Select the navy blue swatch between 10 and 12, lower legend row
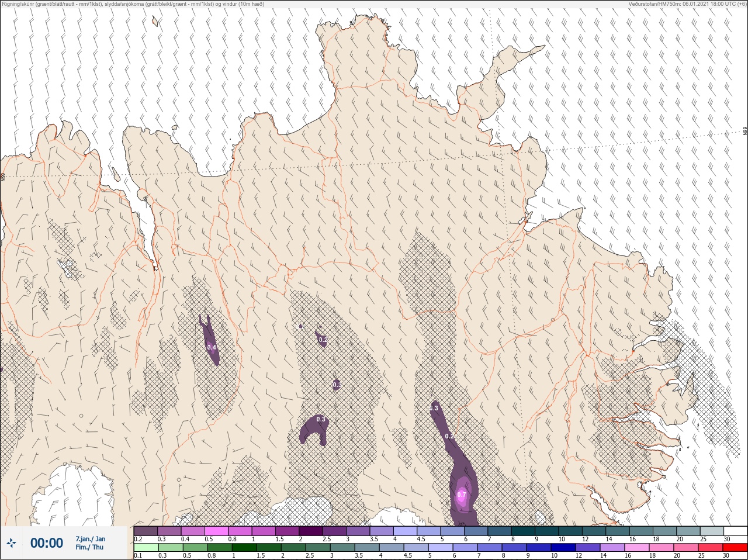The width and height of the screenshot is (748, 560). [x=563, y=548]
